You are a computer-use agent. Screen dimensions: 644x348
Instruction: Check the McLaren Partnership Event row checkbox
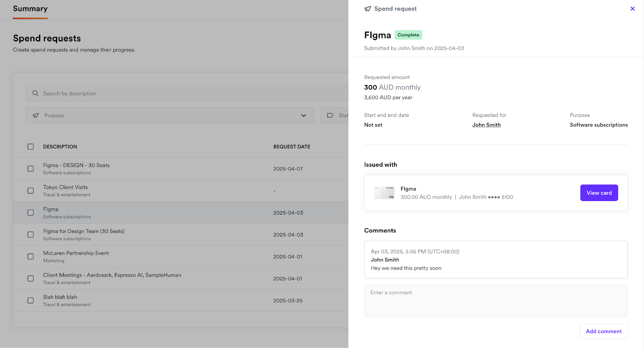[31, 257]
